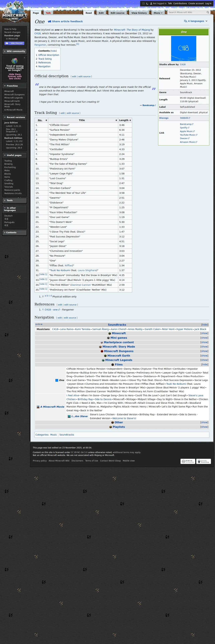The image size is (215, 644).
Task: Show the Minecraft Dungeons navbox section
Action: click(x=204, y=351)
